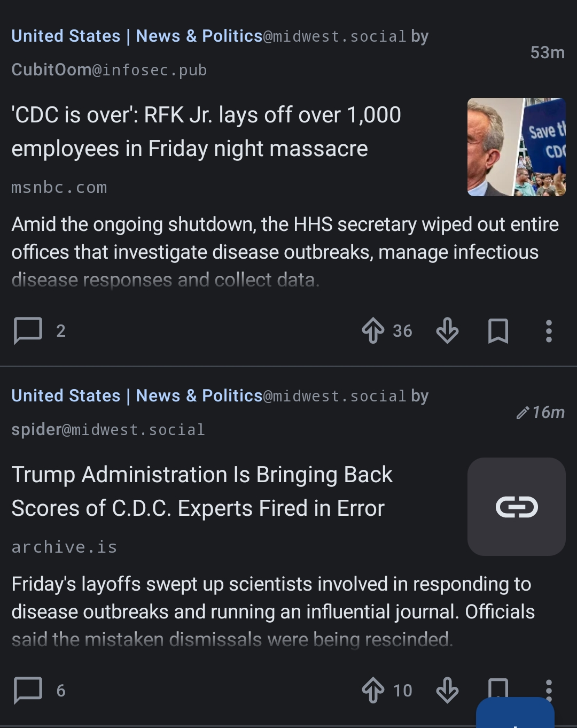Save the archive.is post with bookmark
This screenshot has height=728, width=577.
(x=498, y=686)
